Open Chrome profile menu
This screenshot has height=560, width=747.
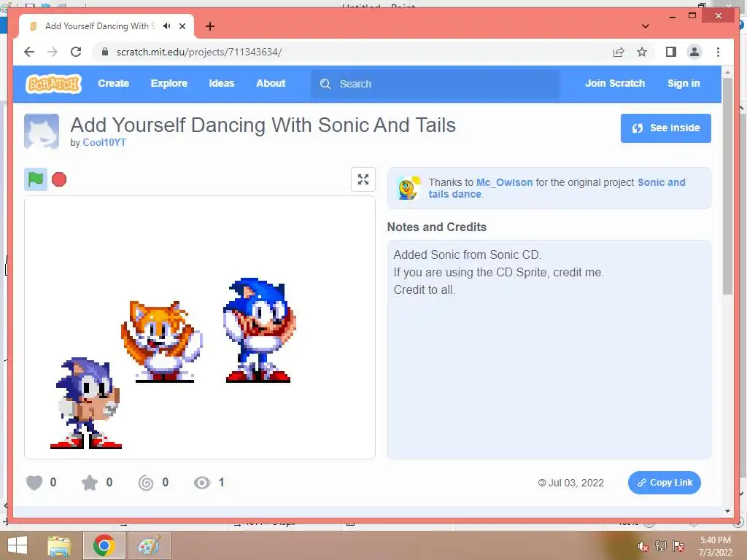coord(694,52)
